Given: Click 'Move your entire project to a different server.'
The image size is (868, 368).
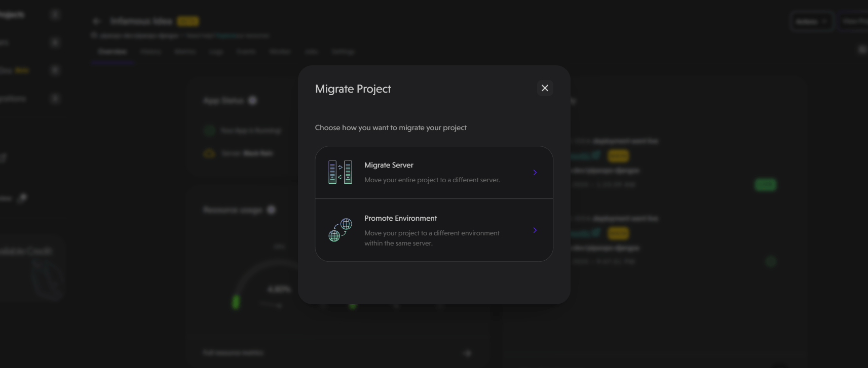Looking at the screenshot, I should (x=432, y=180).
